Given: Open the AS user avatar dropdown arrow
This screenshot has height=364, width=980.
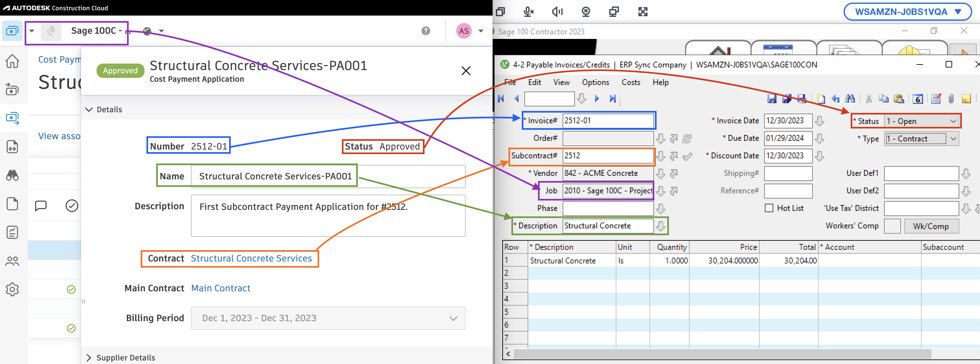Looking at the screenshot, I should 481,31.
